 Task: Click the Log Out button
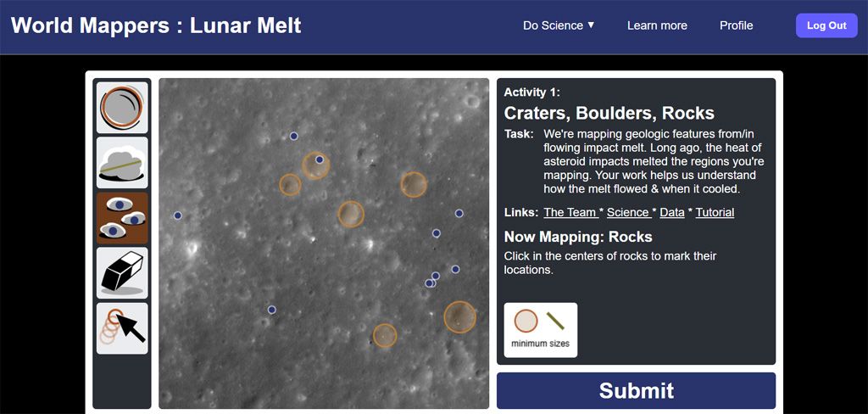click(x=826, y=25)
